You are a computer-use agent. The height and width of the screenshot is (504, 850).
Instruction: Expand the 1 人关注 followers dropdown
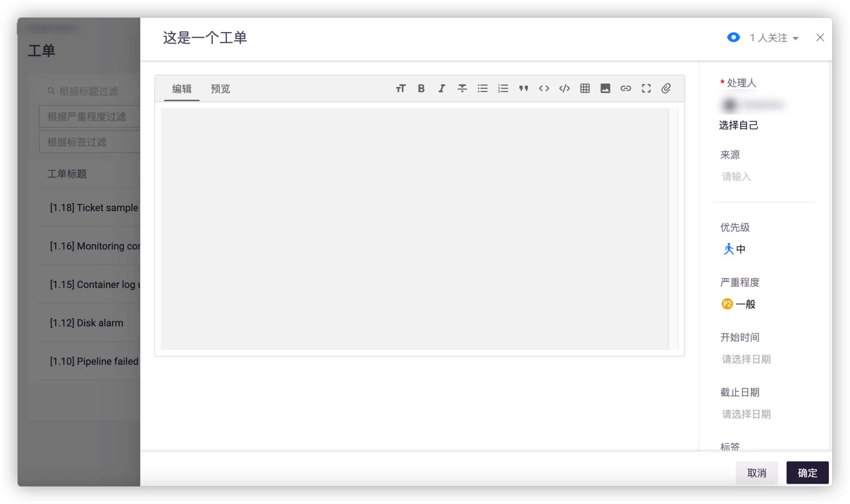pos(774,38)
